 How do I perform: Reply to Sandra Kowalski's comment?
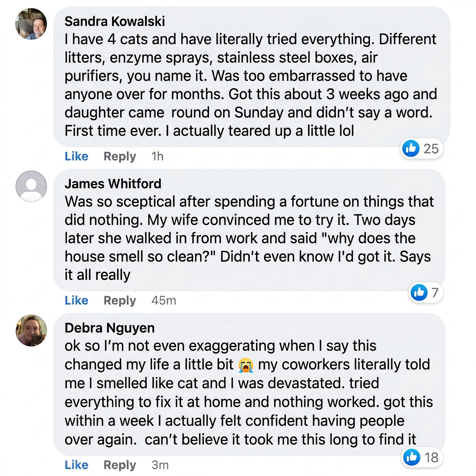[120, 156]
